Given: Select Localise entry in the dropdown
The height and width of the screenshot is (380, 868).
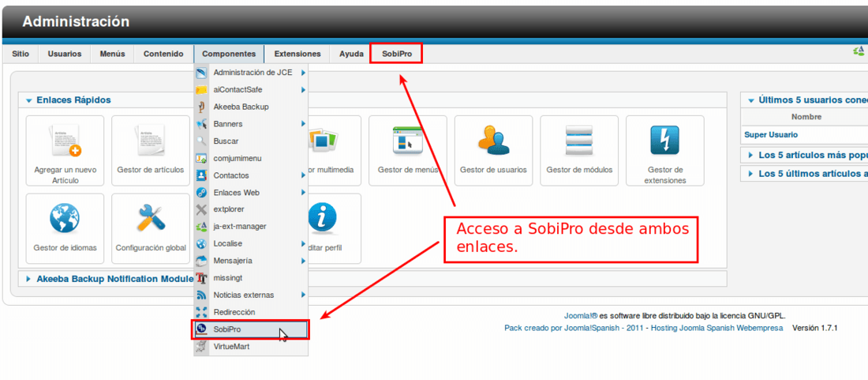Looking at the screenshot, I should (x=250, y=244).
